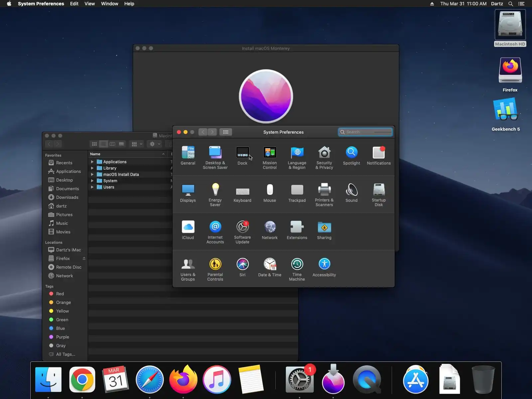532x399 pixels.
Task: Eject the Firefox volume in Finder sidebar
Action: click(x=84, y=258)
